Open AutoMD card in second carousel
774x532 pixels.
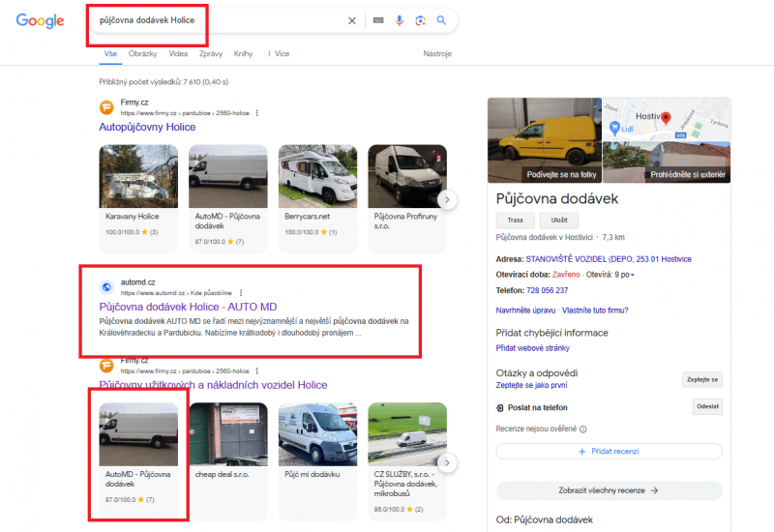pos(138,461)
